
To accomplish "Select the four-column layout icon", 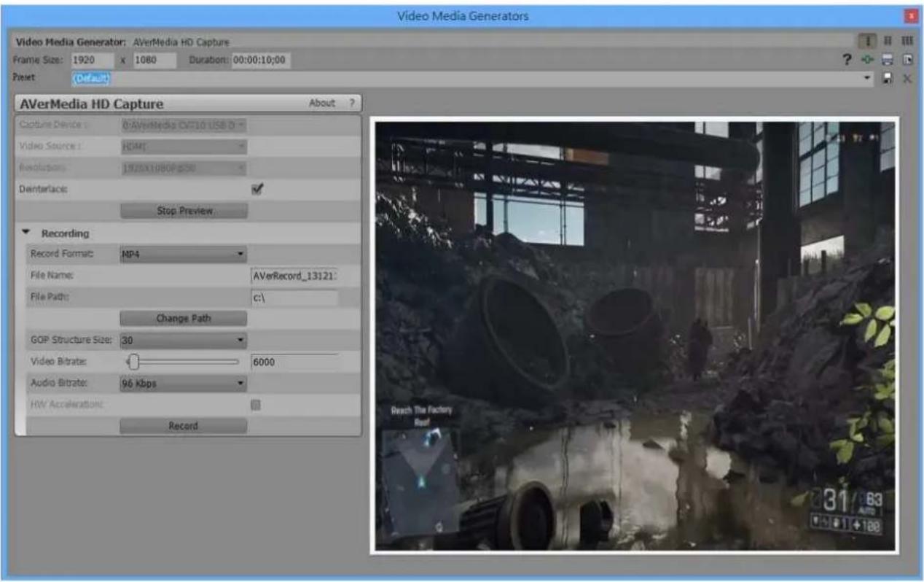I will (907, 42).
